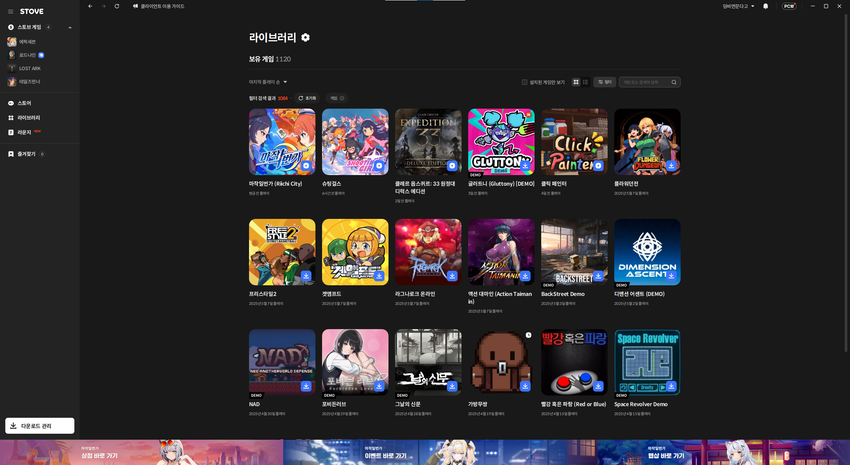Download icon on 프리스타일2 cover
The image size is (850, 465).
click(306, 276)
